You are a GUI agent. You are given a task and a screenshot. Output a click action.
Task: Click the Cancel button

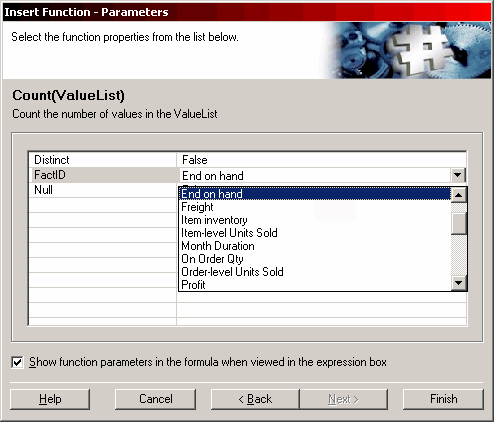tap(155, 399)
